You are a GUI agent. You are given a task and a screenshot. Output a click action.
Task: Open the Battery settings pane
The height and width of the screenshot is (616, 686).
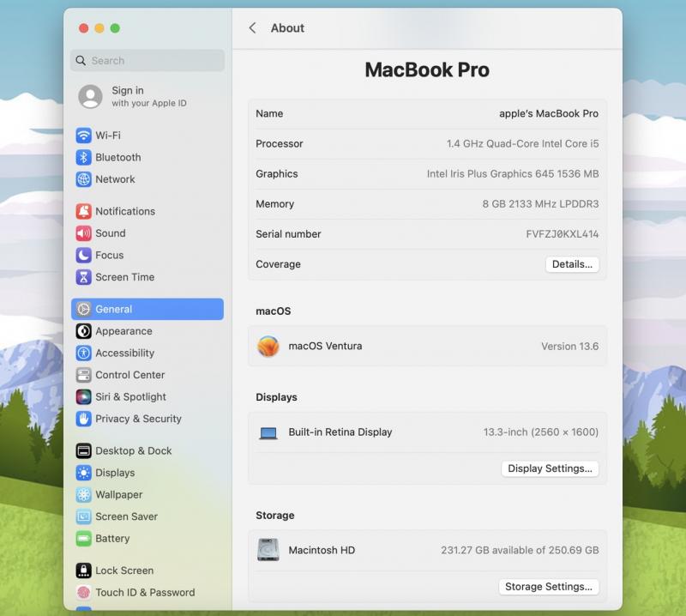tap(112, 539)
